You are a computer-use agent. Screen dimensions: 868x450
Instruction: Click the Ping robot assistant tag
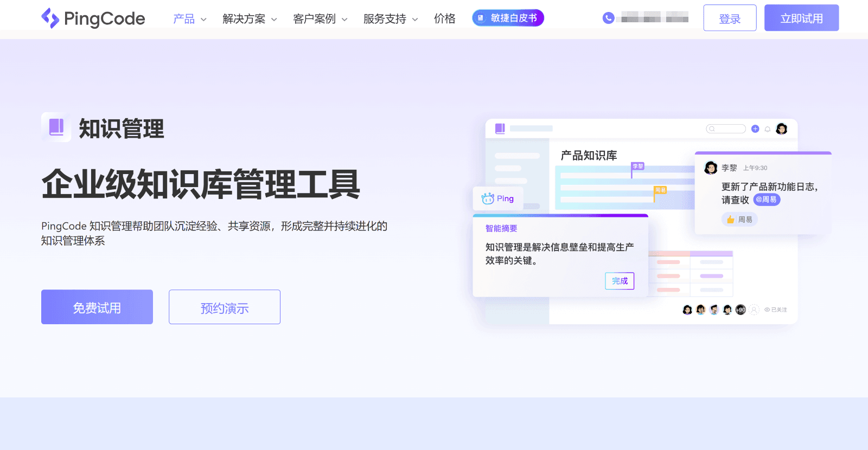498,198
